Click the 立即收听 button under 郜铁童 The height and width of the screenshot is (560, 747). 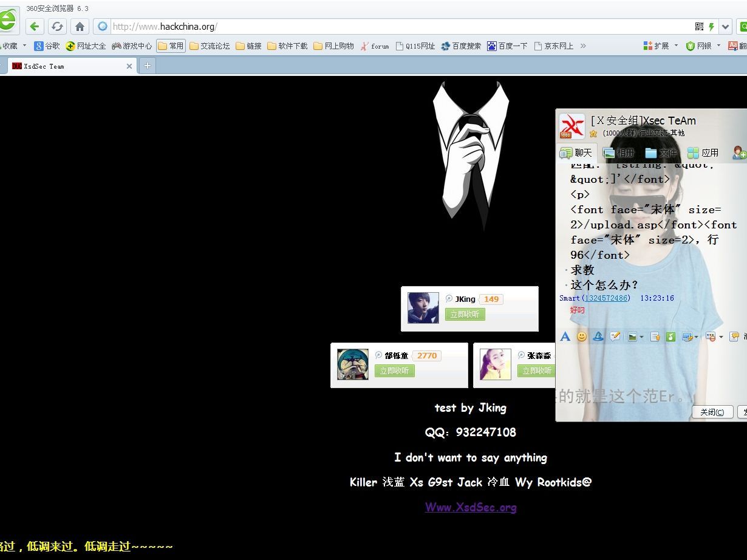pos(395,370)
